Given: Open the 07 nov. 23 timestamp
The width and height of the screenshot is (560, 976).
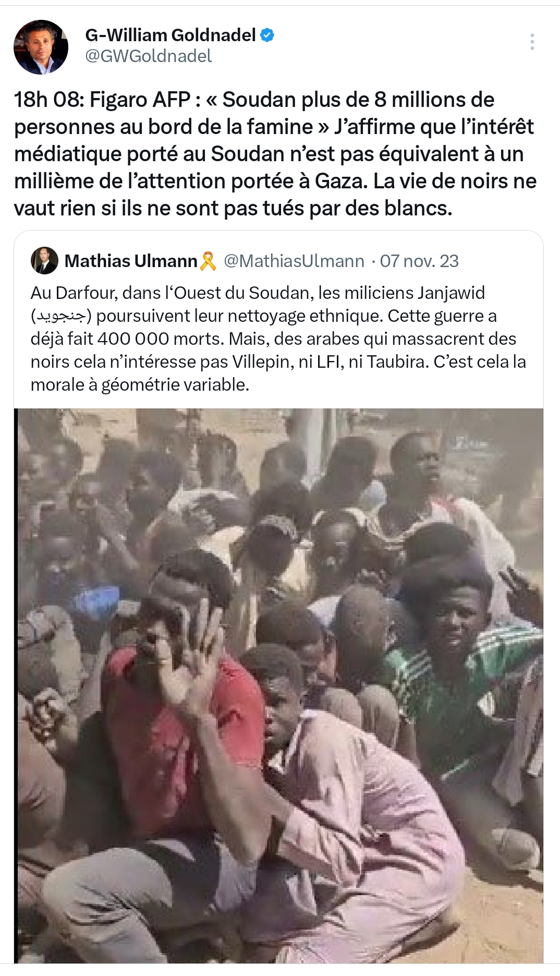Looking at the screenshot, I should (419, 261).
